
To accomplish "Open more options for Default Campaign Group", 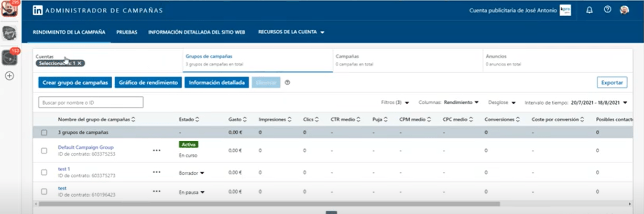I will pos(157,150).
